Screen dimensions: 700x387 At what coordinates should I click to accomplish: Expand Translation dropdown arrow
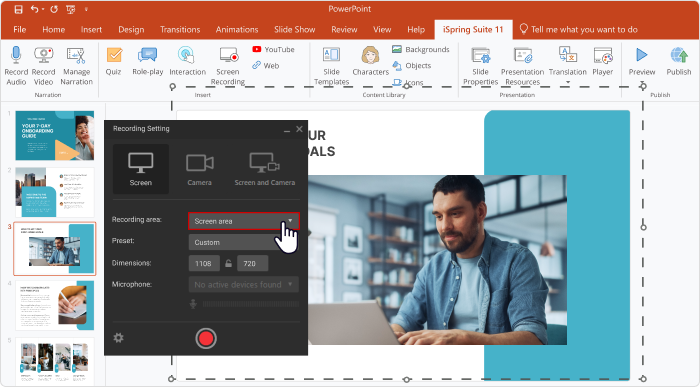pos(568,82)
